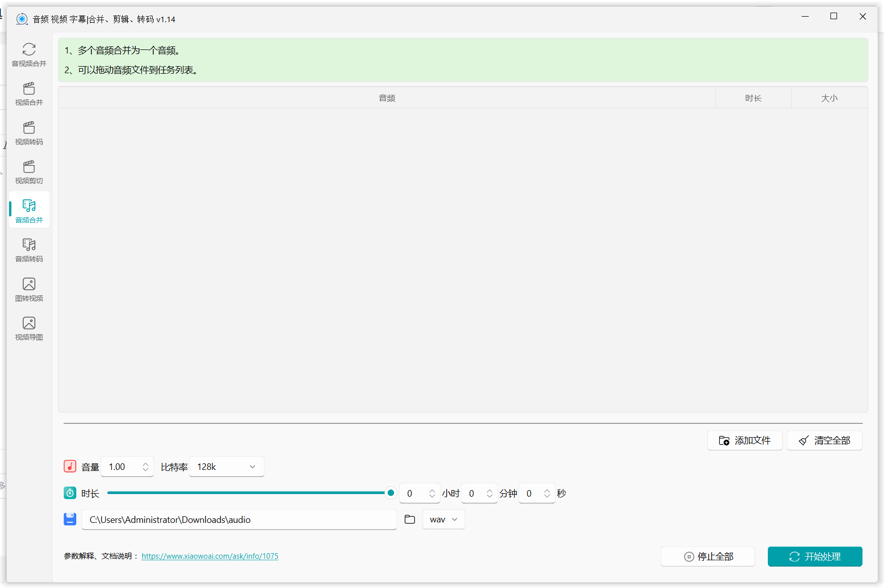This screenshot has height=588, width=884.
Task: Switch to 视频合并 in the sidebar
Action: [x=29, y=94]
